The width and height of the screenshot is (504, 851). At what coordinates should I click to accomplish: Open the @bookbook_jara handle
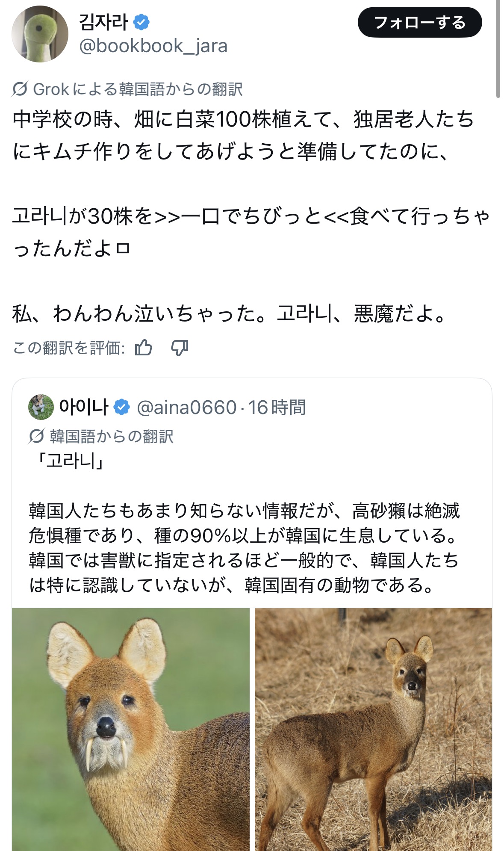[x=153, y=46]
